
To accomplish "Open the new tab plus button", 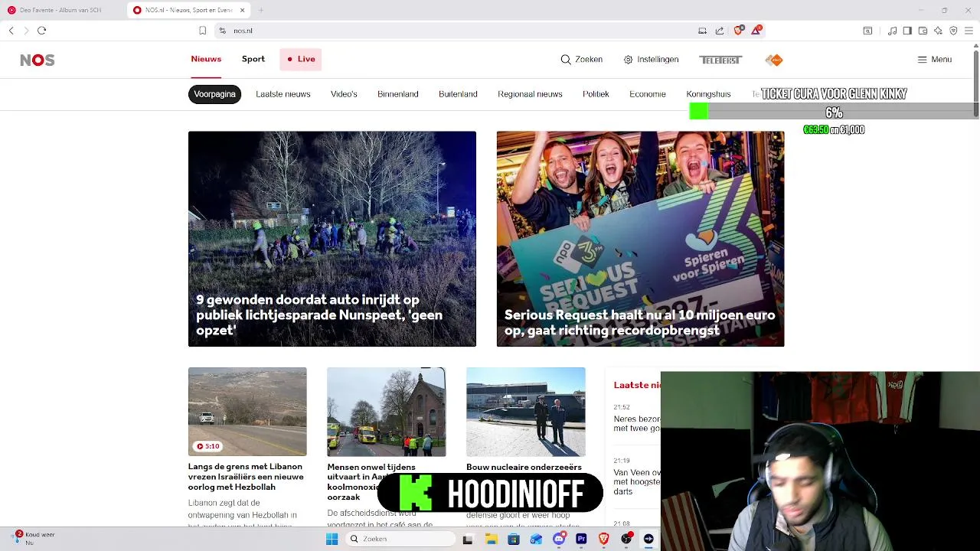I will pyautogui.click(x=261, y=10).
